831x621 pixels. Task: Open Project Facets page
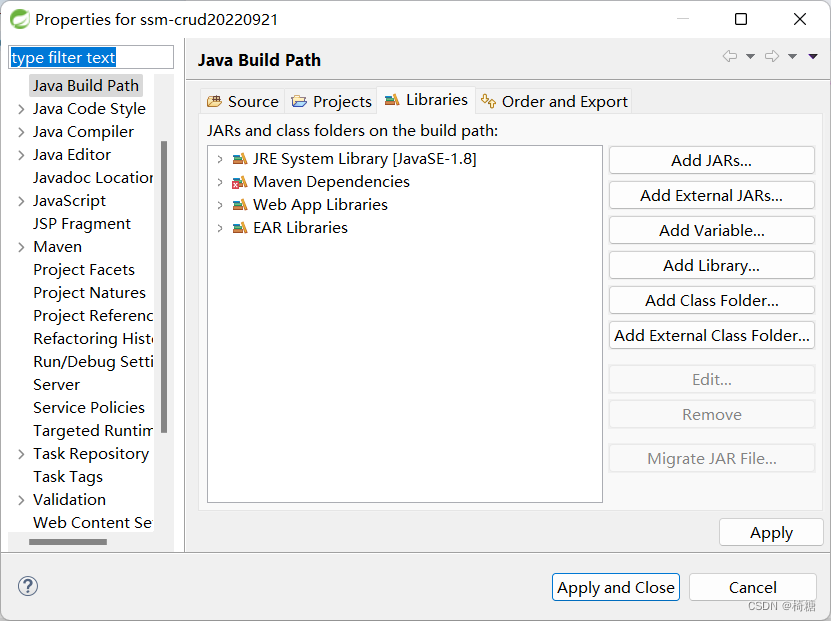(84, 270)
